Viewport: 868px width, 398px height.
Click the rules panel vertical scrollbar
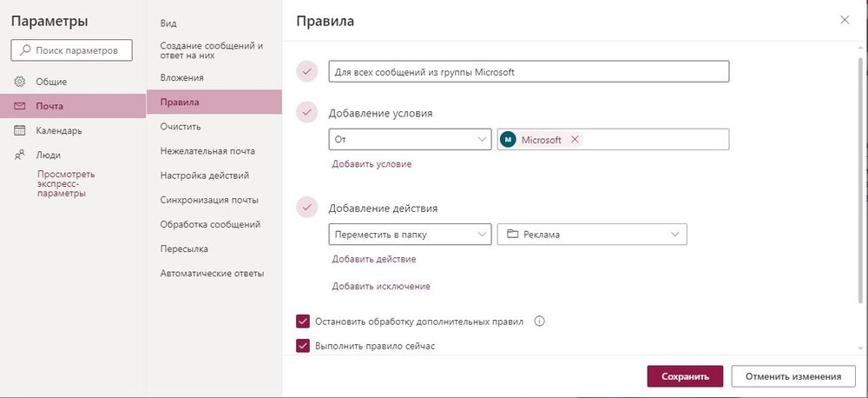(860, 180)
